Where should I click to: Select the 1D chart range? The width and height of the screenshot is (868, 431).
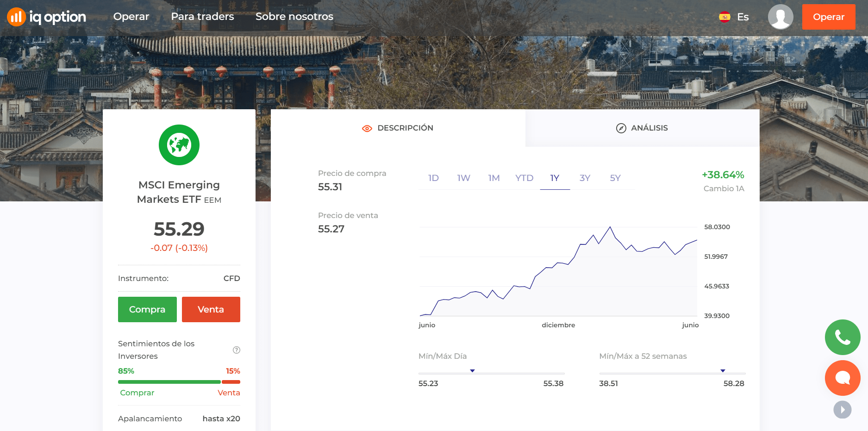tap(433, 178)
